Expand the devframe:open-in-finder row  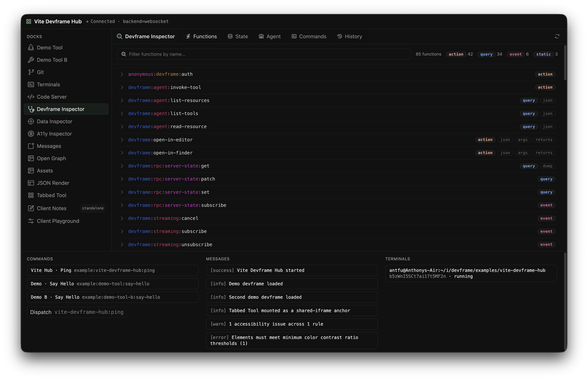point(337,153)
